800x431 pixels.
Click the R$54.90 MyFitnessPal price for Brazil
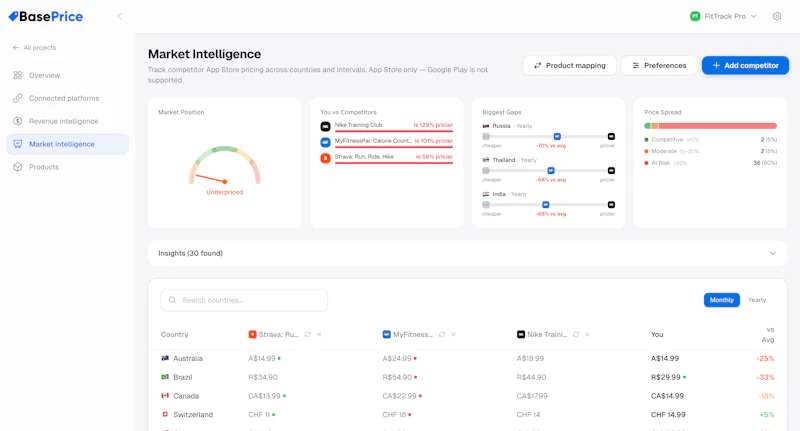397,377
